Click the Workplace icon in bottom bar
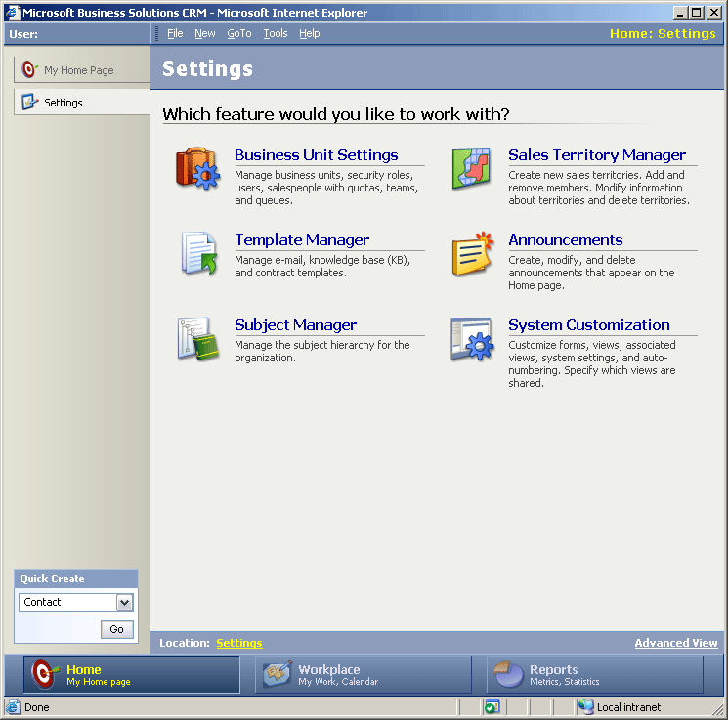The height and width of the screenshot is (720, 728). 278,674
